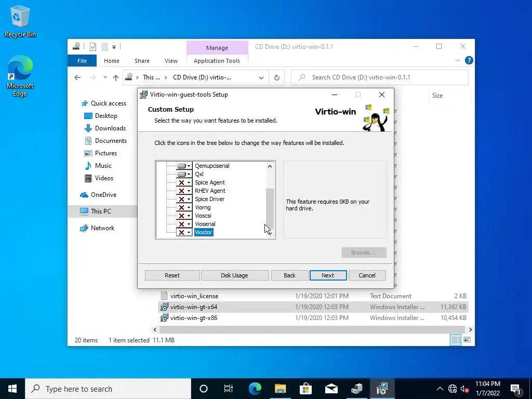Viewport: 532px width, 399px height.
Task: Open Microsoft Store from taskbar
Action: 305,389
